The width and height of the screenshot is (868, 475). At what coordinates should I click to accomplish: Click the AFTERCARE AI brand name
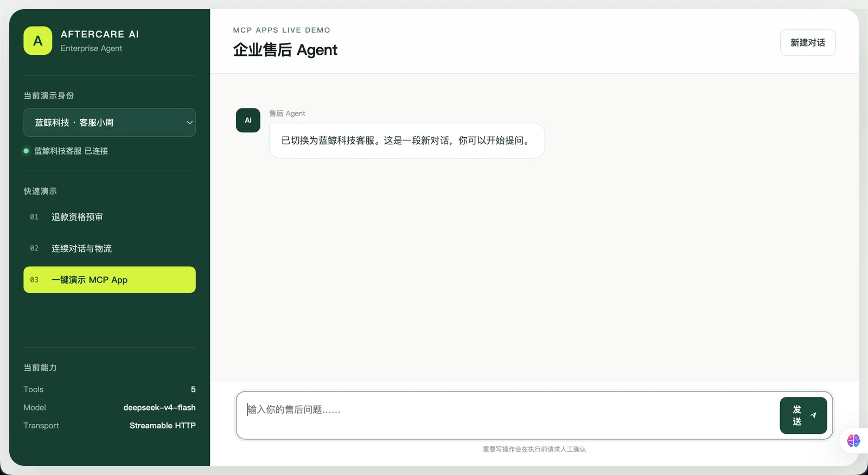(x=100, y=34)
